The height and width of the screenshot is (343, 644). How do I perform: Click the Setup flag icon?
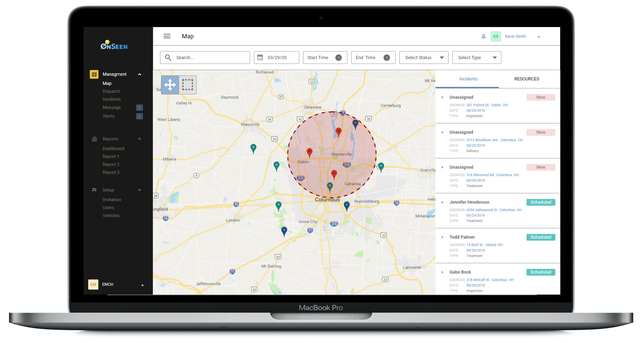(x=94, y=190)
